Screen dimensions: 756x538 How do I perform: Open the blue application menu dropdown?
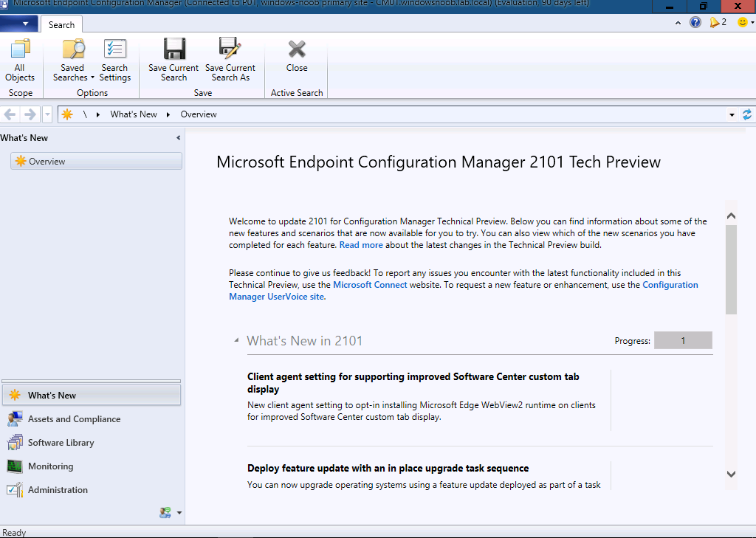coord(18,23)
